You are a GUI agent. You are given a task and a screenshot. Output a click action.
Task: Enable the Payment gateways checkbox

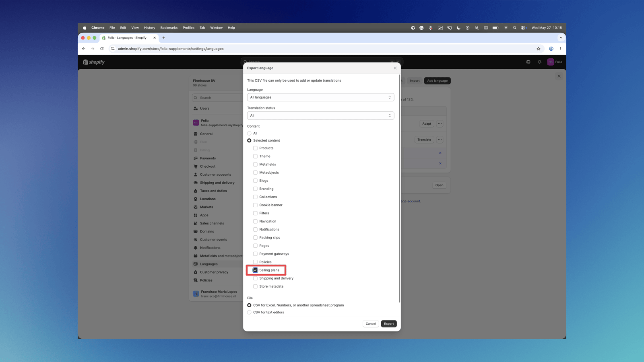(x=255, y=254)
